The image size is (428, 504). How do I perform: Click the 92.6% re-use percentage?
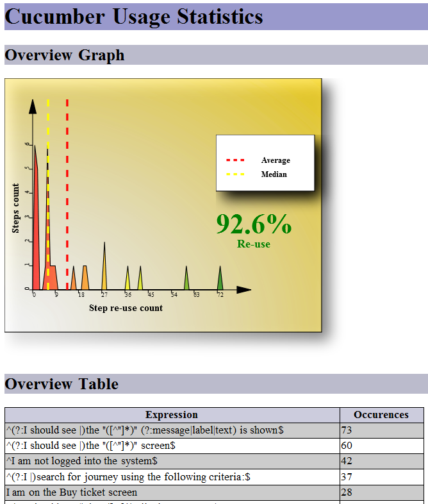click(x=254, y=224)
